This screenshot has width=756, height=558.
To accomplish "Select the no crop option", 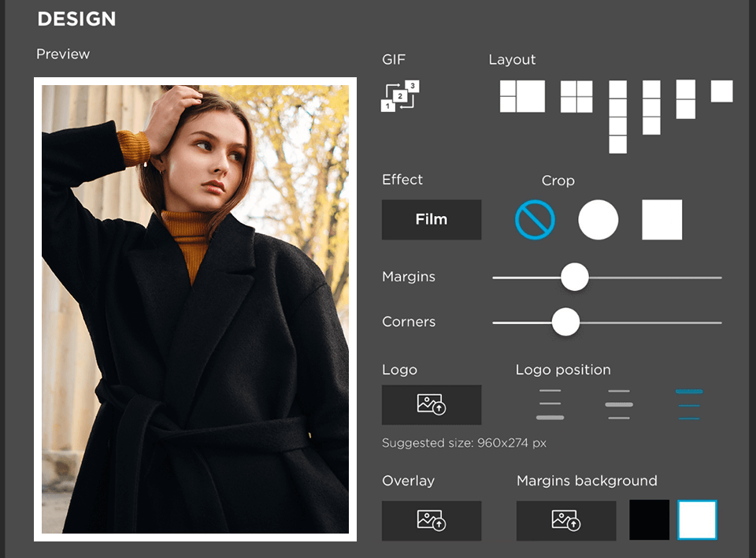I will coord(535,219).
